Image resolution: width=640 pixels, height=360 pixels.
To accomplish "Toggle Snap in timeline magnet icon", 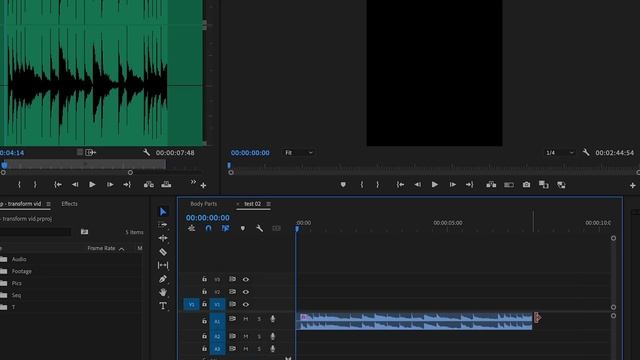I will click(208, 228).
